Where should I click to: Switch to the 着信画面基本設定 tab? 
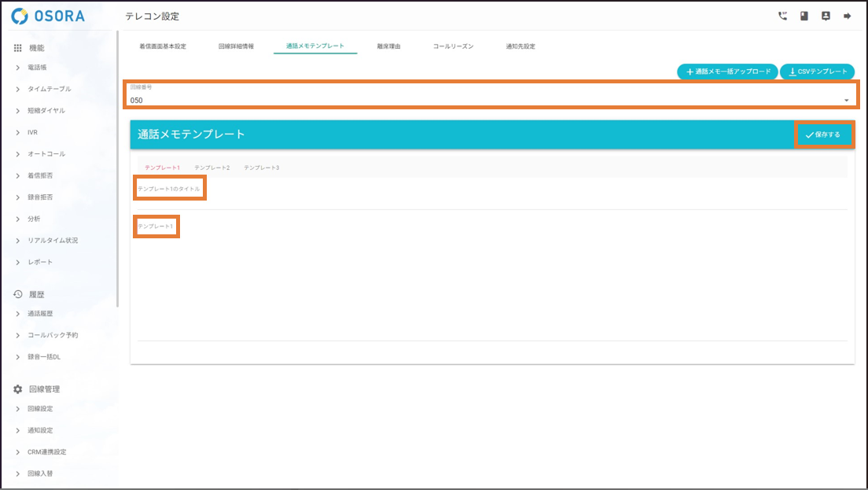point(163,46)
